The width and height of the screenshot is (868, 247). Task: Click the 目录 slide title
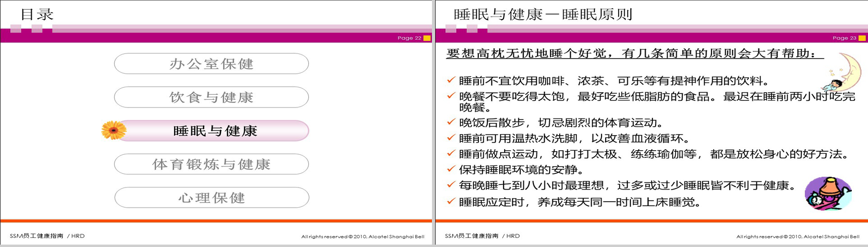[x=37, y=14]
